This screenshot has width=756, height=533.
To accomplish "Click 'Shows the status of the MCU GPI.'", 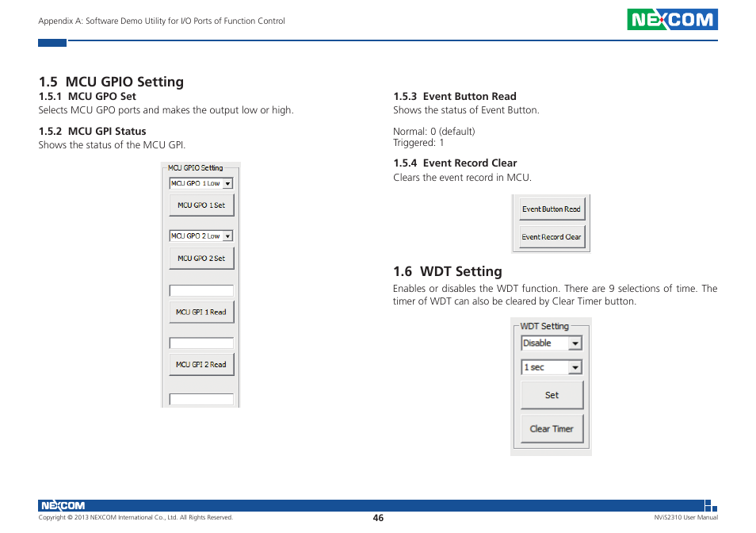I will [x=112, y=144].
